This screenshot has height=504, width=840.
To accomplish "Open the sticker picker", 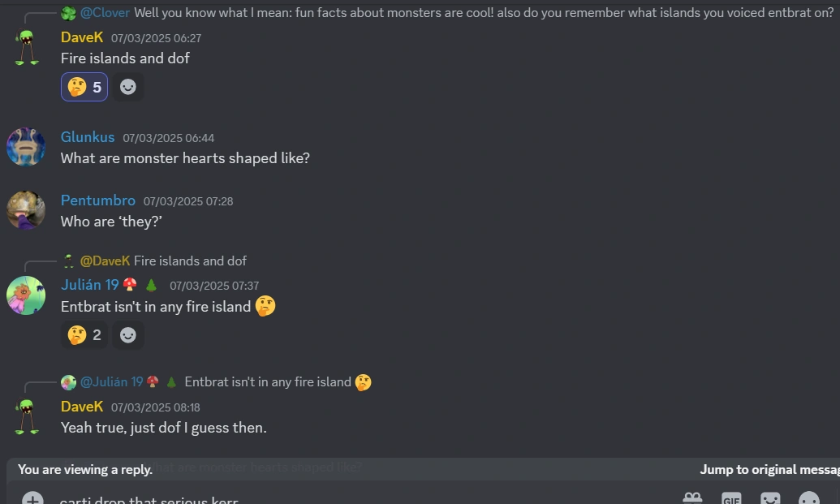I will coord(770,498).
